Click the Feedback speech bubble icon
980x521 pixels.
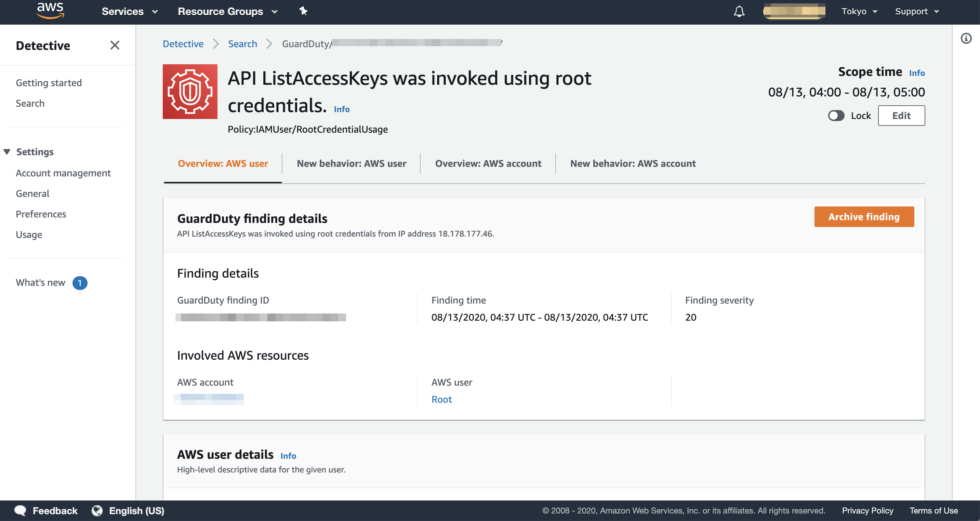[20, 510]
